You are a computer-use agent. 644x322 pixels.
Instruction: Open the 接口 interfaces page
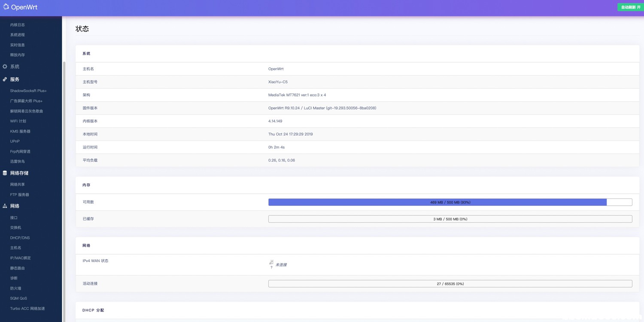pos(14,217)
